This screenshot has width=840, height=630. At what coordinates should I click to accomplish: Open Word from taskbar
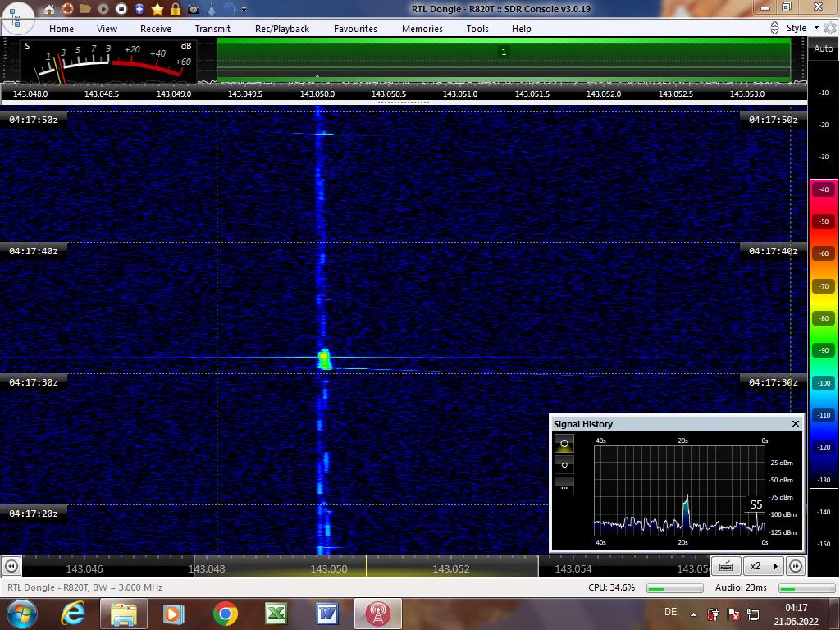[326, 614]
